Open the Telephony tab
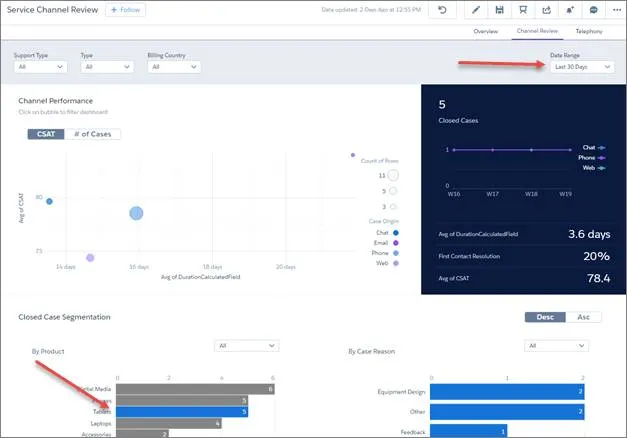The height and width of the screenshot is (438, 627). point(589,31)
